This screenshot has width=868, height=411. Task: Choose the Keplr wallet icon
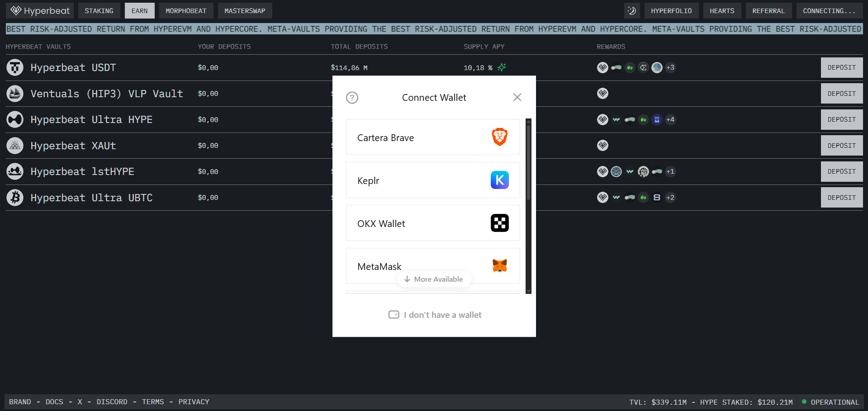(499, 180)
